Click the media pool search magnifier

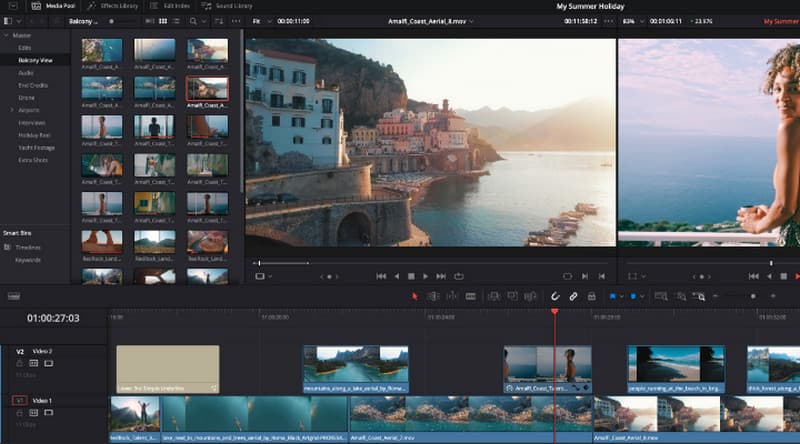193,21
